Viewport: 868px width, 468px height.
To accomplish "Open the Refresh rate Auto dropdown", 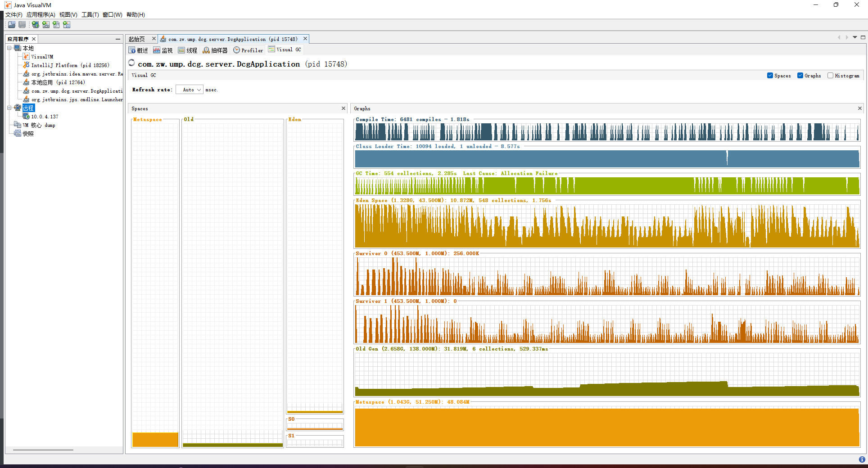I will pyautogui.click(x=190, y=90).
